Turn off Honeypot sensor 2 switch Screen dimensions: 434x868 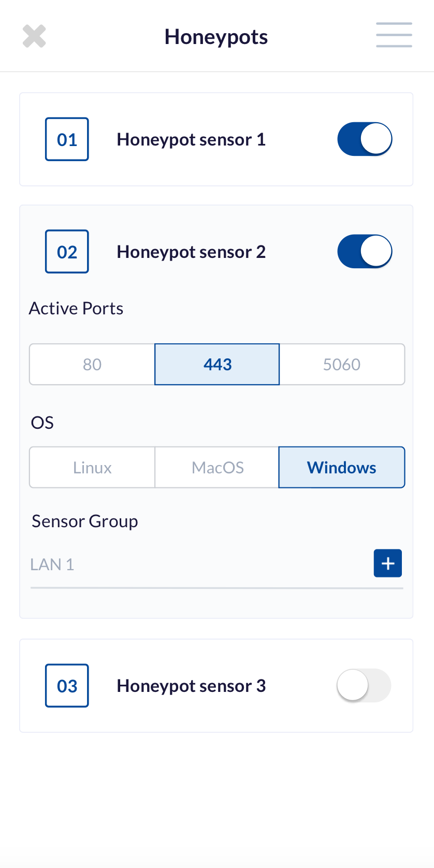[x=365, y=251]
